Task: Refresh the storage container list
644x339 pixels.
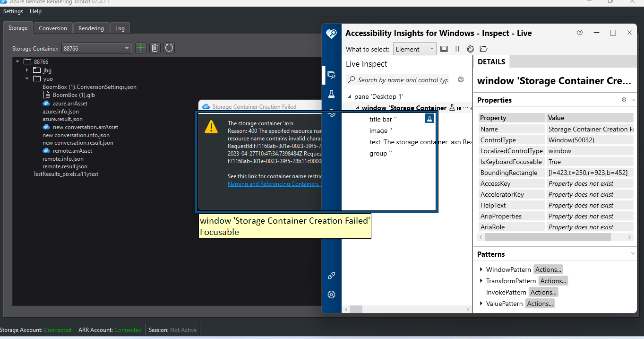Action: [169, 48]
